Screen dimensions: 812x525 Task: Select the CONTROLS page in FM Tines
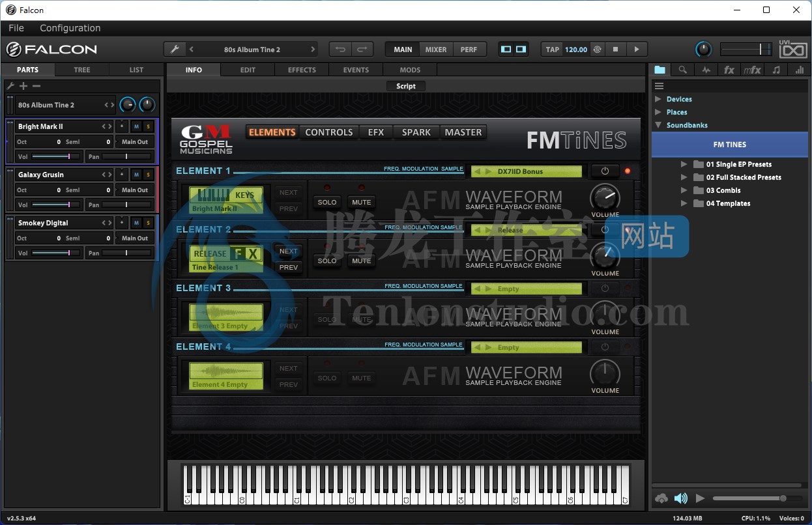[329, 132]
